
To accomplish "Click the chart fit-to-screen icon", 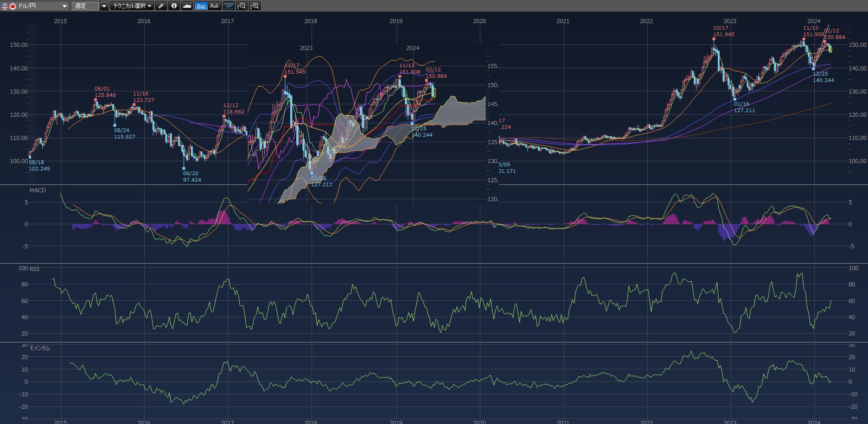I will [229, 6].
